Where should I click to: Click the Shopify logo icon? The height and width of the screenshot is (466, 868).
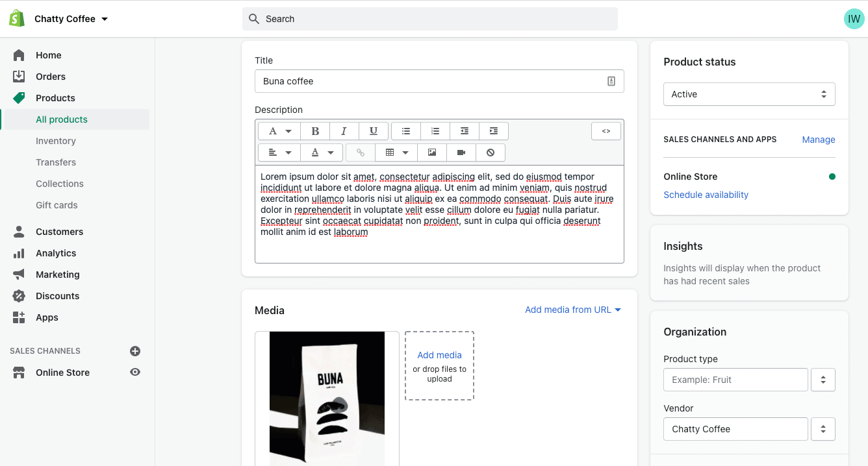click(x=17, y=18)
